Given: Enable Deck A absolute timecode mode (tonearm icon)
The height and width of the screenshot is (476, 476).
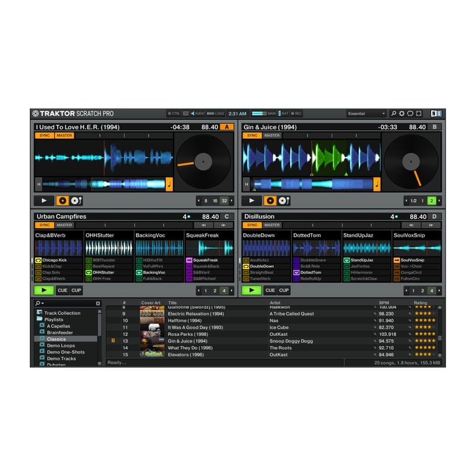Looking at the screenshot, I should pos(76,201).
